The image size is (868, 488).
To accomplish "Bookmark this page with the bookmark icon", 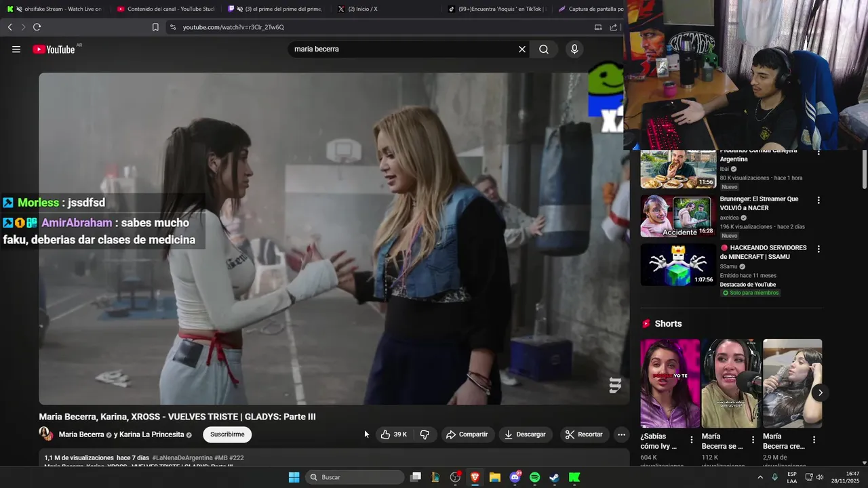I will click(155, 27).
